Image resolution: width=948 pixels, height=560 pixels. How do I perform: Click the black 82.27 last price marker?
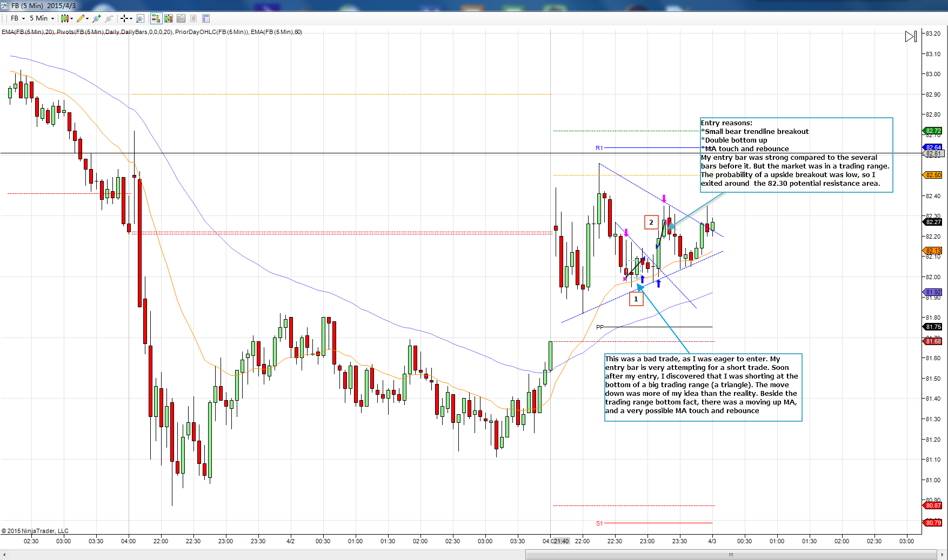pos(933,222)
